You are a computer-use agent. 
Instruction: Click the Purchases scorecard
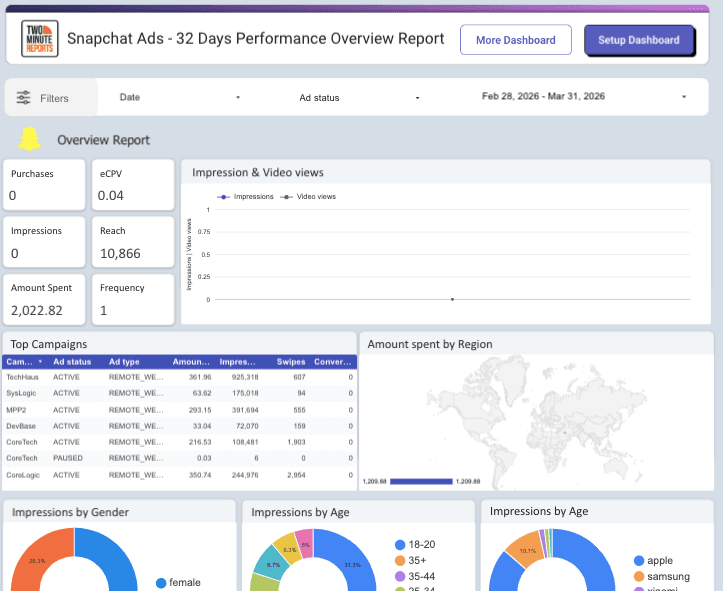coord(44,185)
